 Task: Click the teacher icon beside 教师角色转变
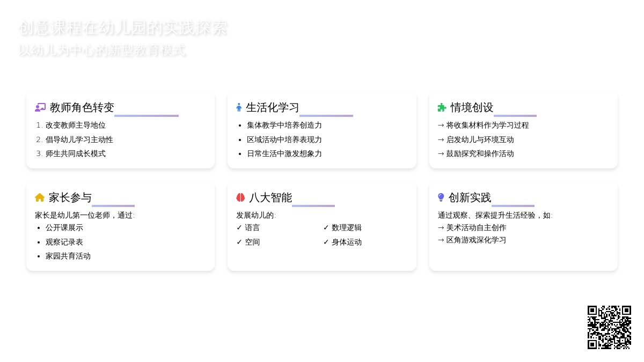point(40,107)
